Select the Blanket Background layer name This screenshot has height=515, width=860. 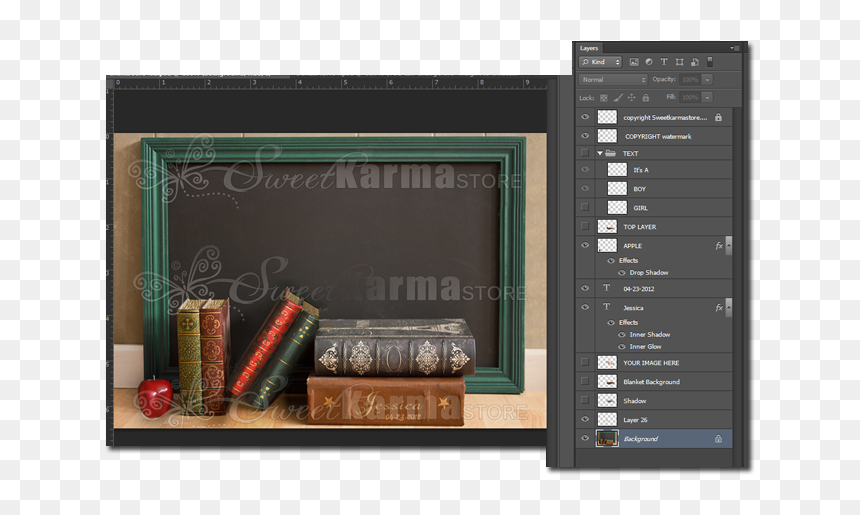coord(651,382)
